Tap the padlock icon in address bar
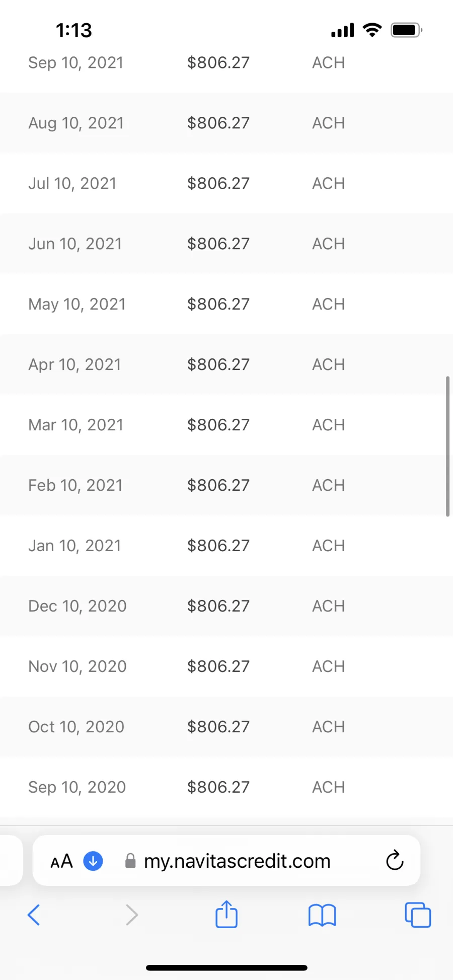The image size is (453, 980). point(130,861)
